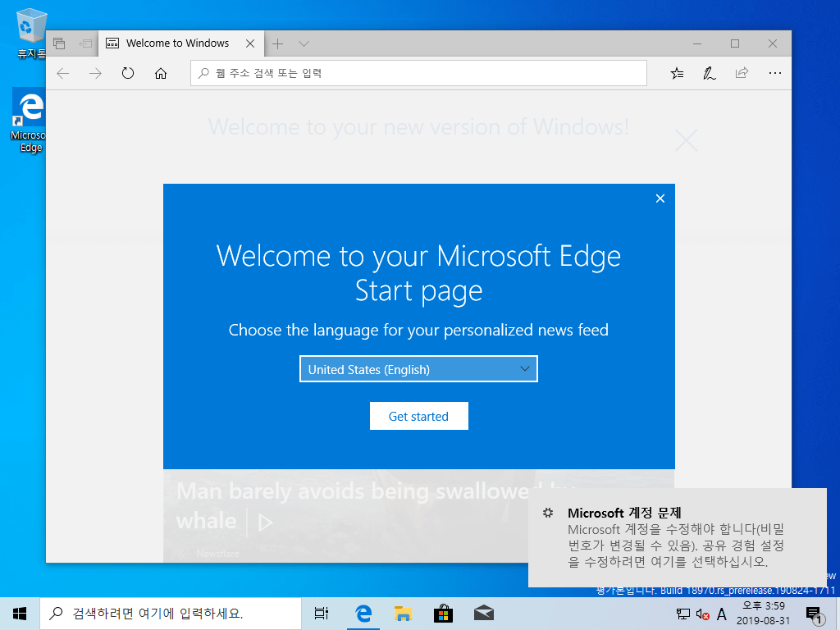
Task: Open File Explorer from the taskbar
Action: 404,614
